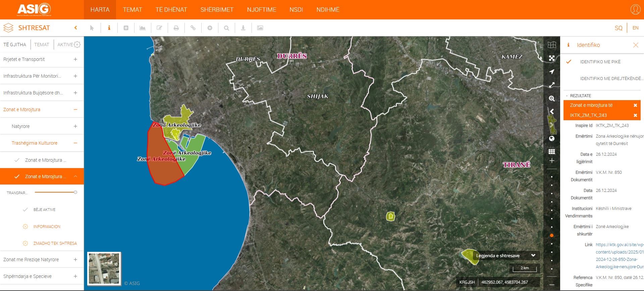Click ZMADHO TEK SHTRESA
Viewport: 644px width, 291px height.
(55, 243)
